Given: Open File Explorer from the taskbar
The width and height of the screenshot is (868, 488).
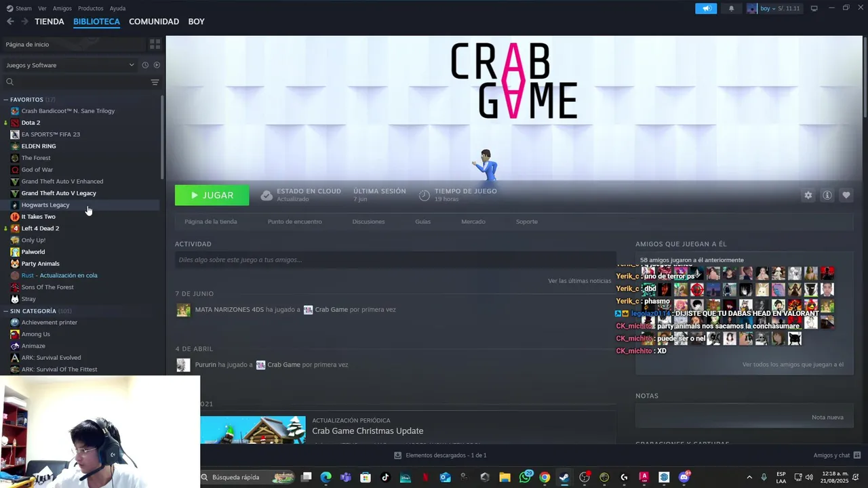Looking at the screenshot, I should coord(505,477).
